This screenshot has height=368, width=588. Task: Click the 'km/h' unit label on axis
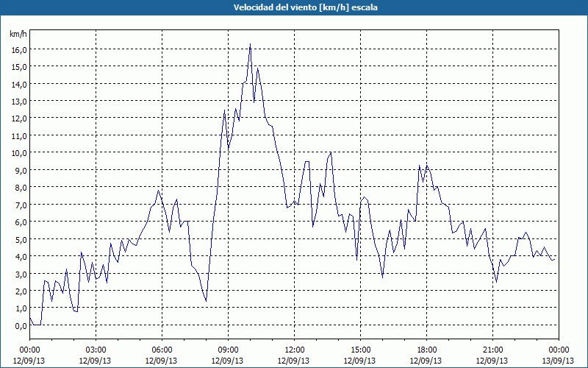tap(18, 34)
